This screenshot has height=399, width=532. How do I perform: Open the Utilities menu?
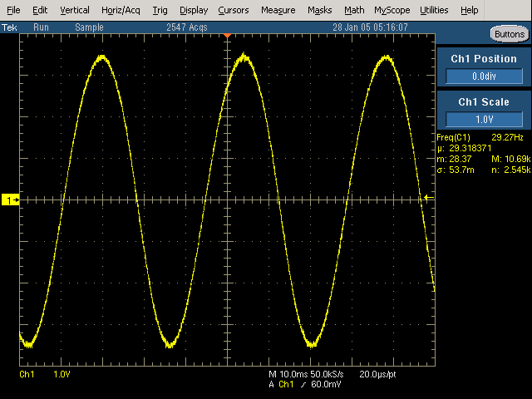(x=434, y=10)
